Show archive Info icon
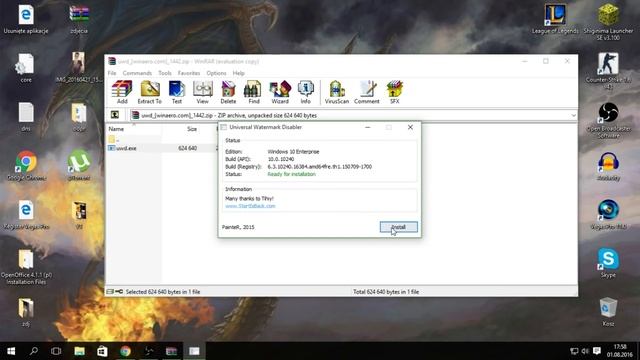The width and height of the screenshot is (640, 360). click(x=306, y=92)
